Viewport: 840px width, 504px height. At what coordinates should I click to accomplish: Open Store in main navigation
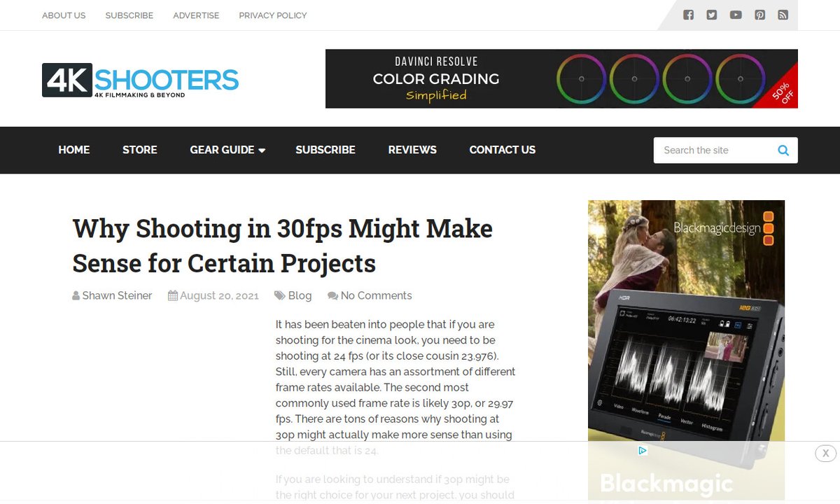point(140,150)
